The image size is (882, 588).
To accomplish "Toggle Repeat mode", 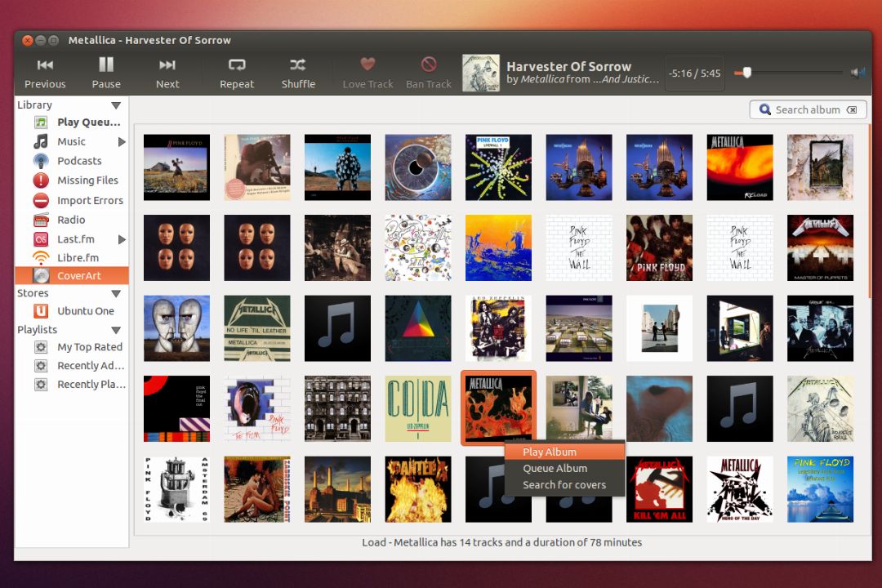I will tap(237, 72).
